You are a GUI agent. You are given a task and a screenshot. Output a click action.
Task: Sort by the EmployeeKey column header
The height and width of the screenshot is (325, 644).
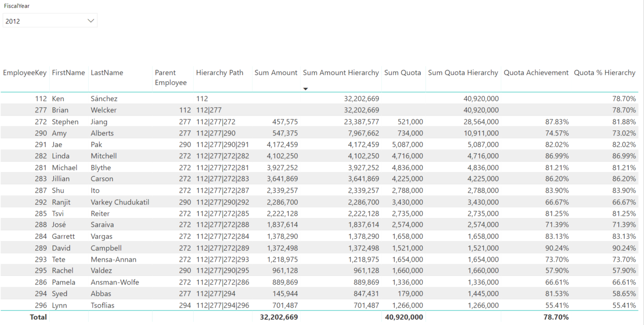(x=25, y=73)
